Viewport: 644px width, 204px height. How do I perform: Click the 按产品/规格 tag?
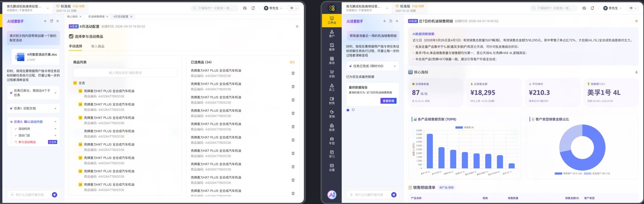[x=446, y=187]
